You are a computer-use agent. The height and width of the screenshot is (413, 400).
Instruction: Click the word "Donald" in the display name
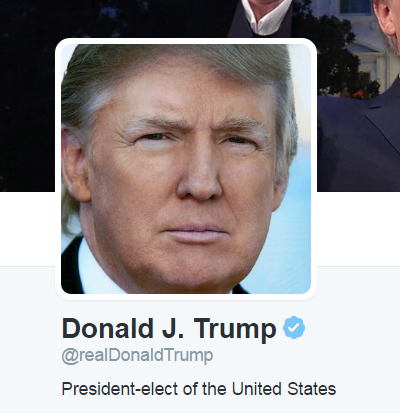[108, 328]
